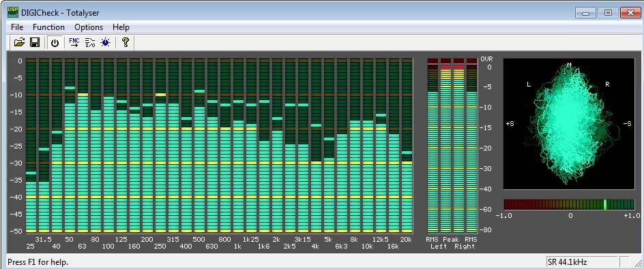Open the Options menu
Image resolution: width=644 pixels, height=269 pixels.
(89, 27)
